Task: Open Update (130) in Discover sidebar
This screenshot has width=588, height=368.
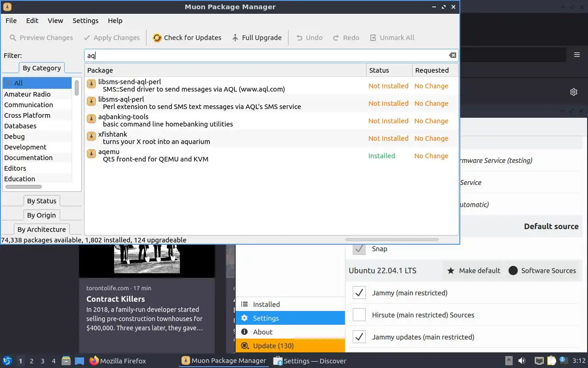Action: [290, 345]
